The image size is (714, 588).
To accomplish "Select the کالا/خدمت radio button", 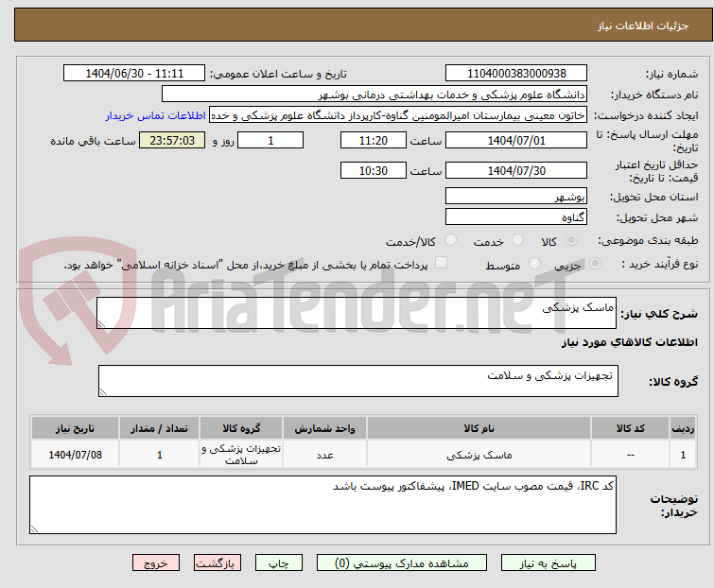I will coord(450,240).
